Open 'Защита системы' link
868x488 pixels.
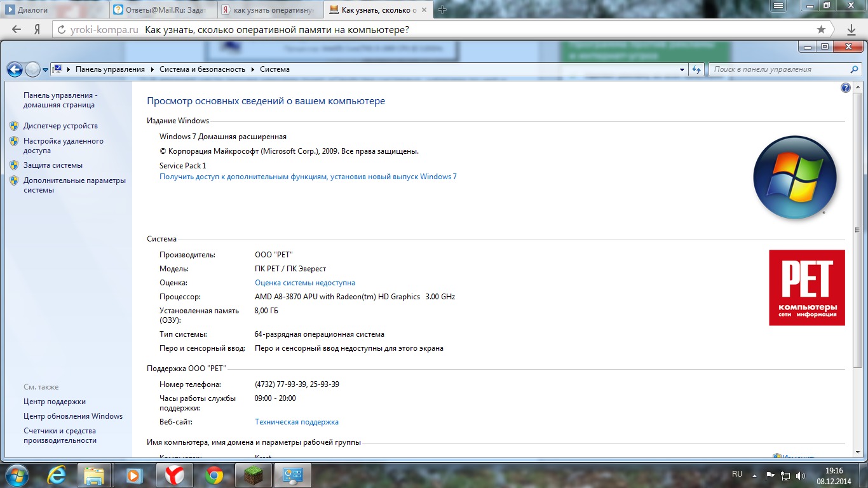pos(53,165)
